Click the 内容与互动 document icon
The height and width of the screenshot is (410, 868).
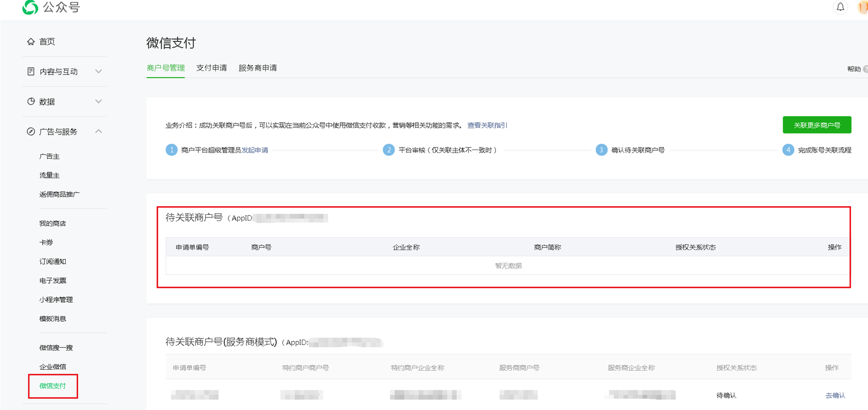[x=31, y=71]
